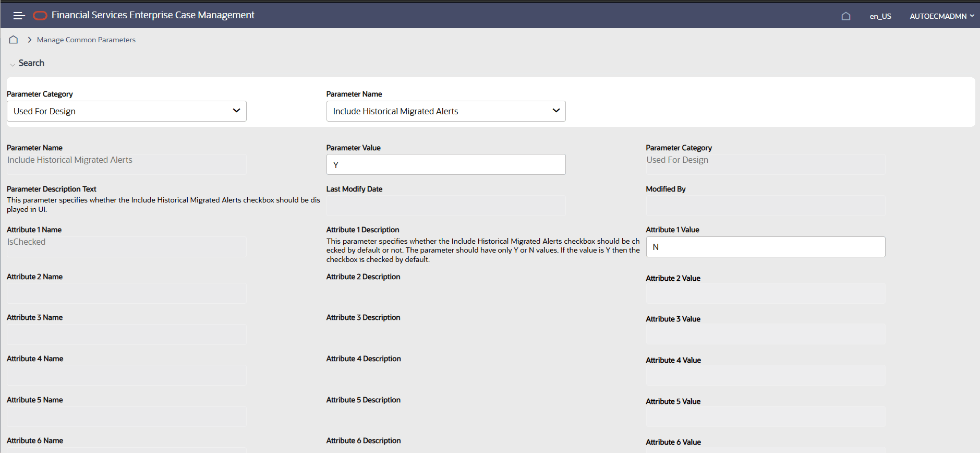Screen dimensions: 980x453
Task: Click the Attribute 4 Name field
Action: (x=127, y=375)
